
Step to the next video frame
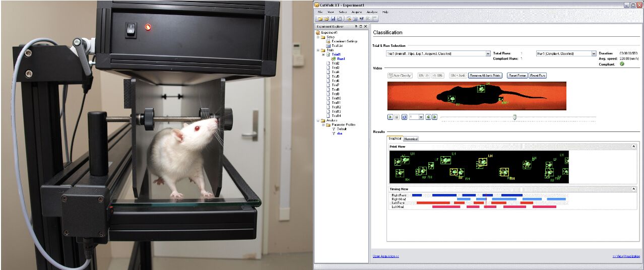click(434, 117)
